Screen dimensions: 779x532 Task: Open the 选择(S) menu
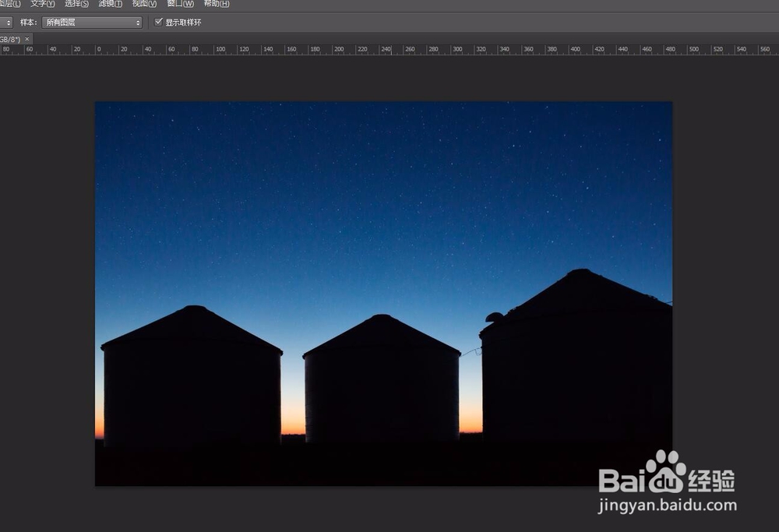(76, 4)
